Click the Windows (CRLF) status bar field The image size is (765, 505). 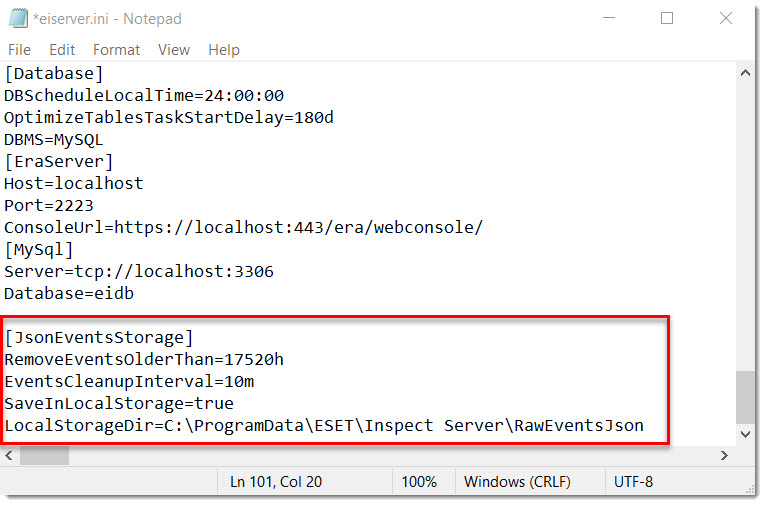point(518,482)
